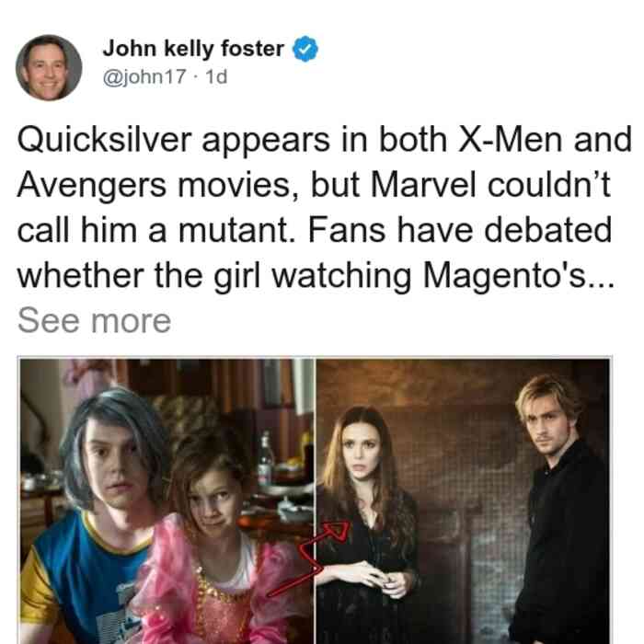Open John kelly foster's profile picture

[x=49, y=68]
